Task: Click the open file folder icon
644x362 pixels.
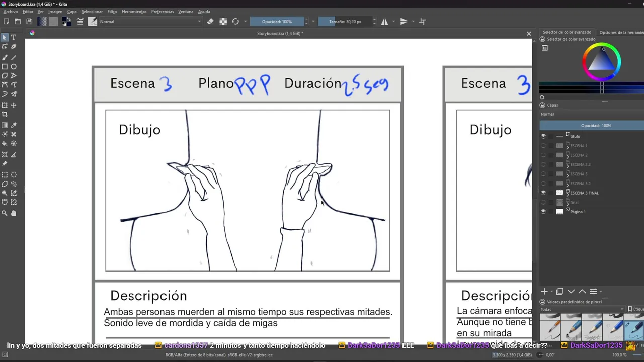Action: click(18, 22)
